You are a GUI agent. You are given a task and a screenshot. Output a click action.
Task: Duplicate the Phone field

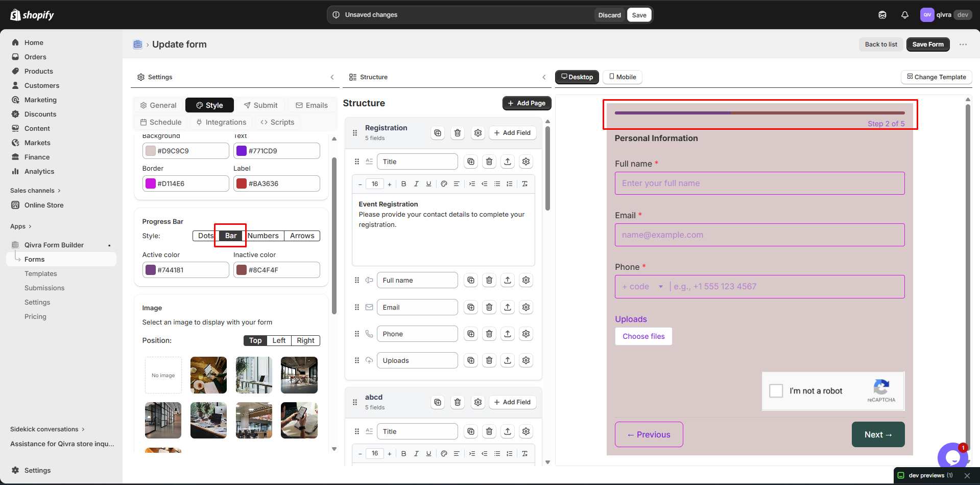[471, 334]
